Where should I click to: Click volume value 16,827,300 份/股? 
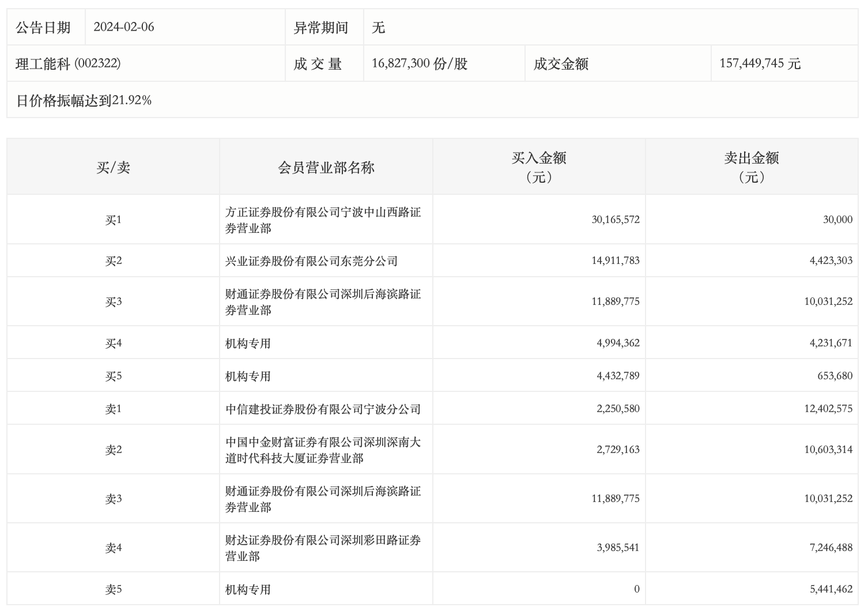coord(419,63)
